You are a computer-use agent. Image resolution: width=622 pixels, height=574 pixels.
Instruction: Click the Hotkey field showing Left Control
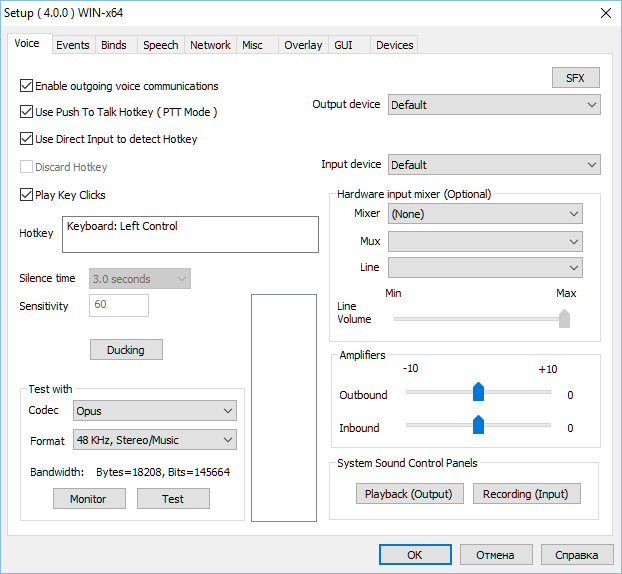(x=190, y=234)
